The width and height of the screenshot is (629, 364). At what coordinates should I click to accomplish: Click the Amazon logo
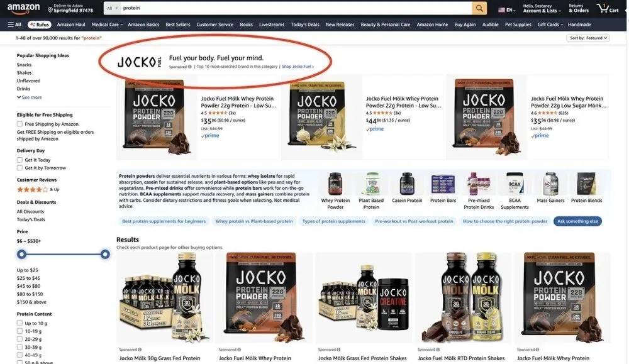(x=23, y=8)
